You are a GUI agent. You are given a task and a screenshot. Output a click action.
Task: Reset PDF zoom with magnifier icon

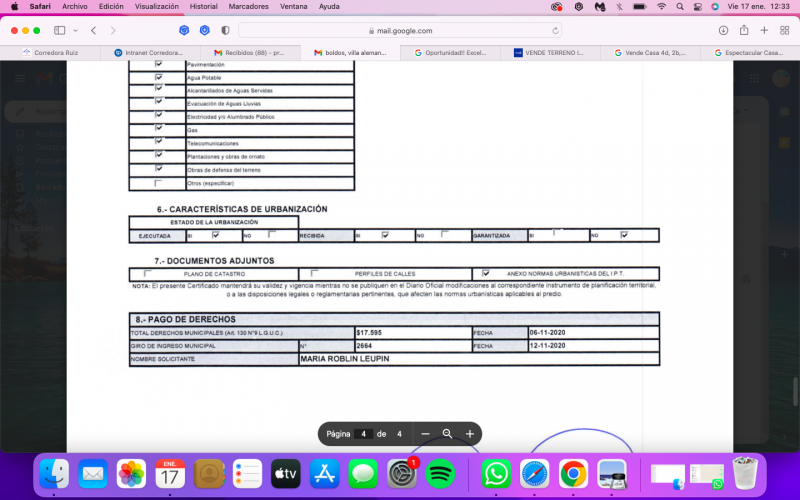tap(447, 434)
